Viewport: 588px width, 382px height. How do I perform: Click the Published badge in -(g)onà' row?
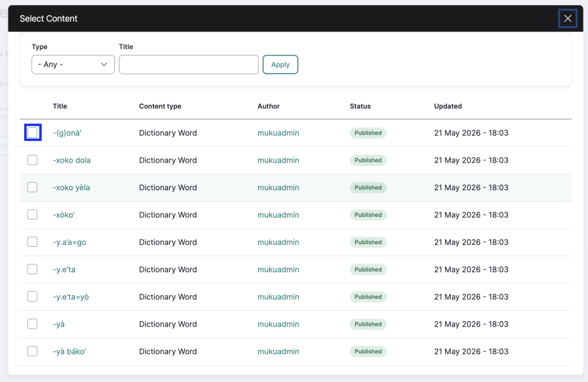pyautogui.click(x=368, y=133)
